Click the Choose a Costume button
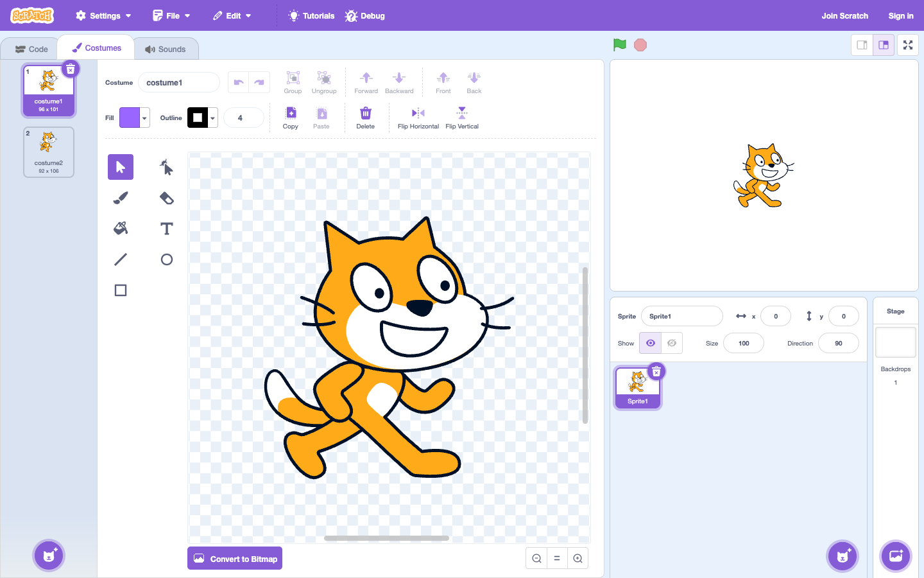The height and width of the screenshot is (578, 924). click(x=49, y=556)
